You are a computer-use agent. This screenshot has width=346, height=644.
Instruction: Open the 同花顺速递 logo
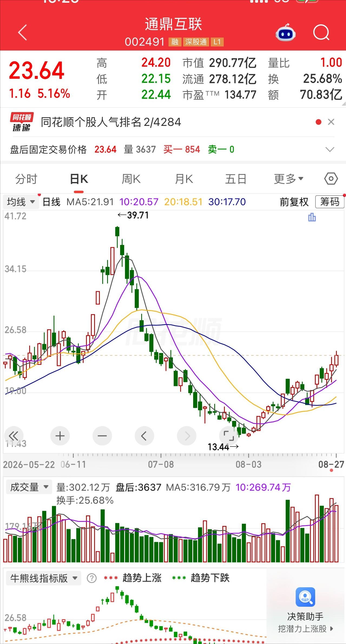[x=22, y=122]
